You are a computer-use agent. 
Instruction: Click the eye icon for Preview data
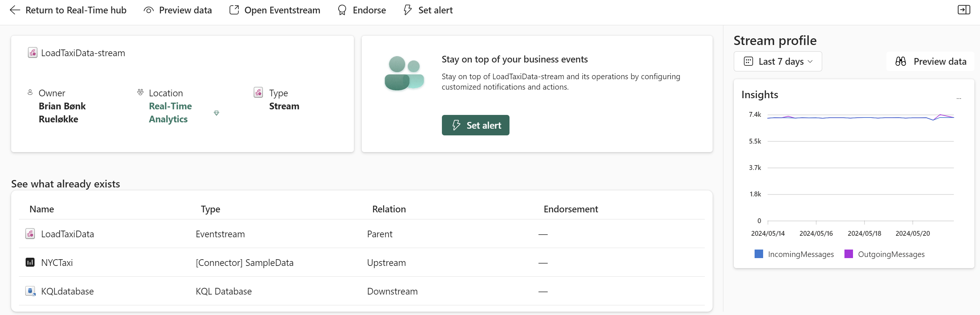click(x=149, y=10)
